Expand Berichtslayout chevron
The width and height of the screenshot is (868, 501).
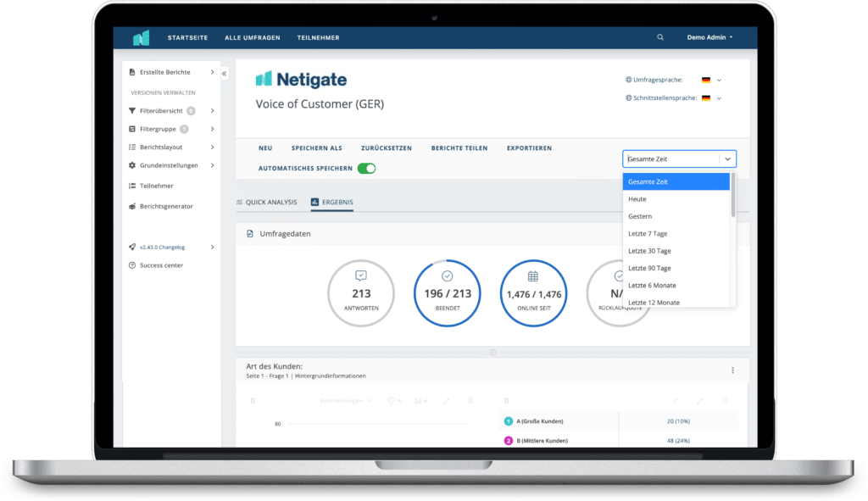(212, 148)
